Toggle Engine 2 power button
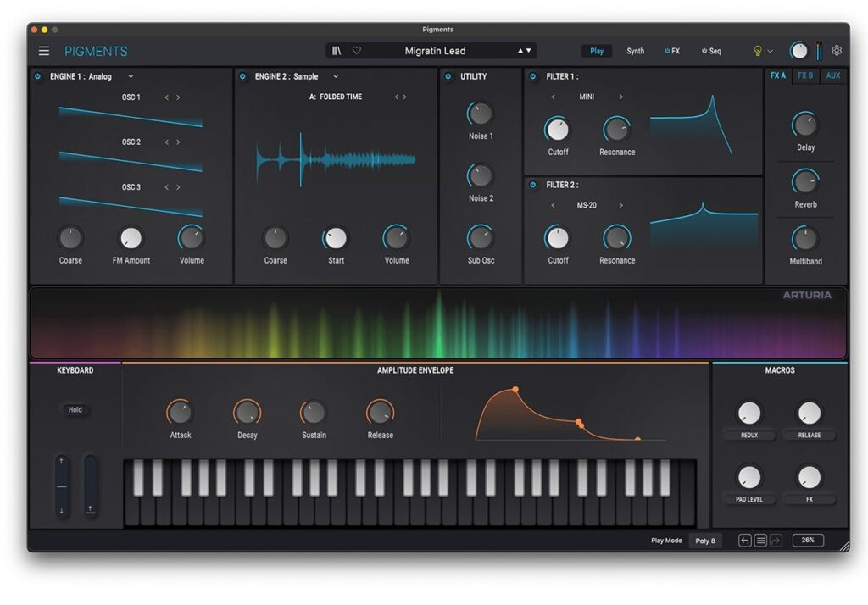The image size is (868, 605). pyautogui.click(x=242, y=76)
